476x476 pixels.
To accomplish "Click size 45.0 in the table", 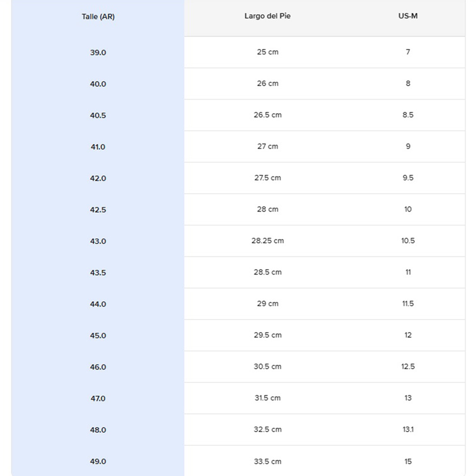I will (98, 336).
